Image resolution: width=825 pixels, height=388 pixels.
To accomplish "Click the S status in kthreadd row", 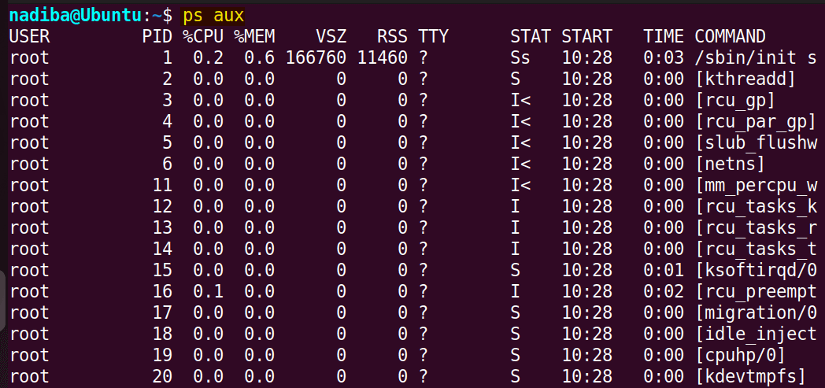I will (x=515, y=79).
